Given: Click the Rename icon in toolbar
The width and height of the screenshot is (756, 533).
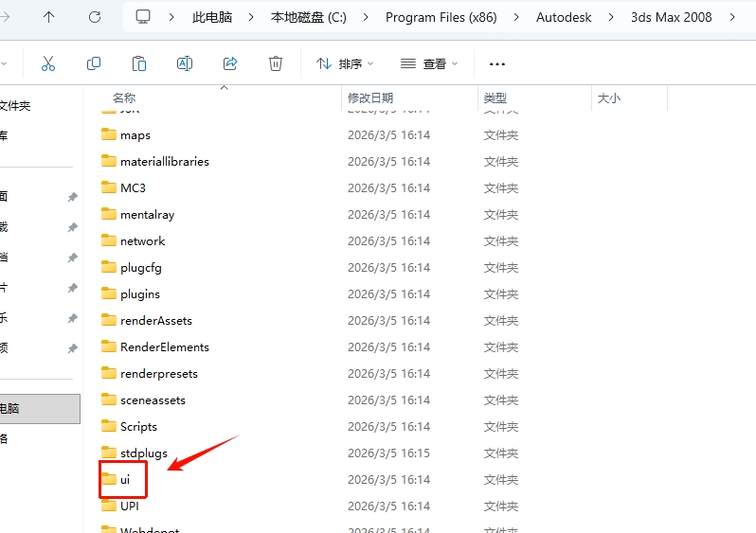Looking at the screenshot, I should click(185, 63).
